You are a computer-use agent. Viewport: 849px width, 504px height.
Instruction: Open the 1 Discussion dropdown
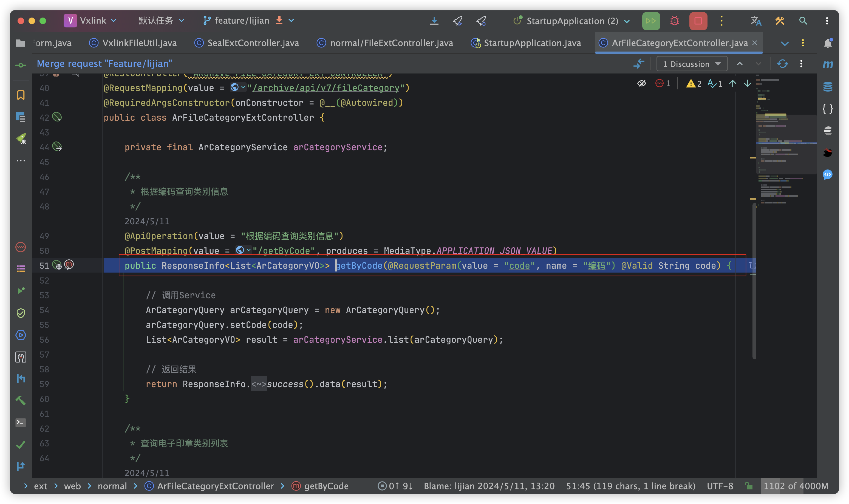(x=691, y=64)
